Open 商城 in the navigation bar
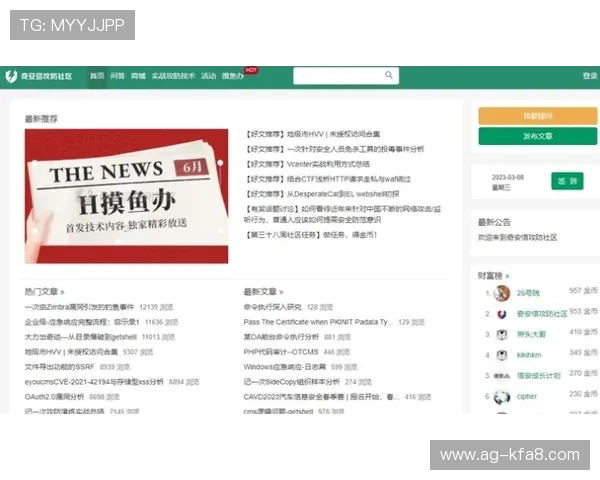The height and width of the screenshot is (480, 600). [x=138, y=76]
